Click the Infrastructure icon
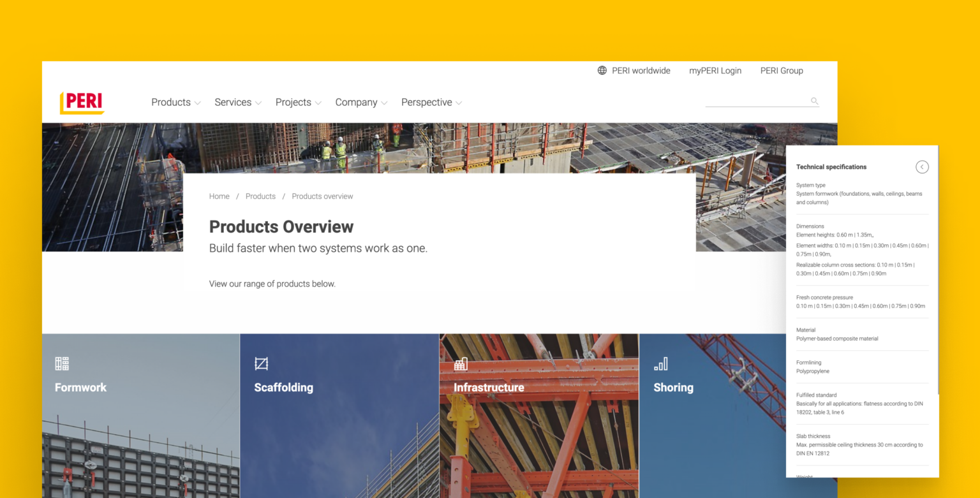This screenshot has height=498, width=980. [461, 363]
